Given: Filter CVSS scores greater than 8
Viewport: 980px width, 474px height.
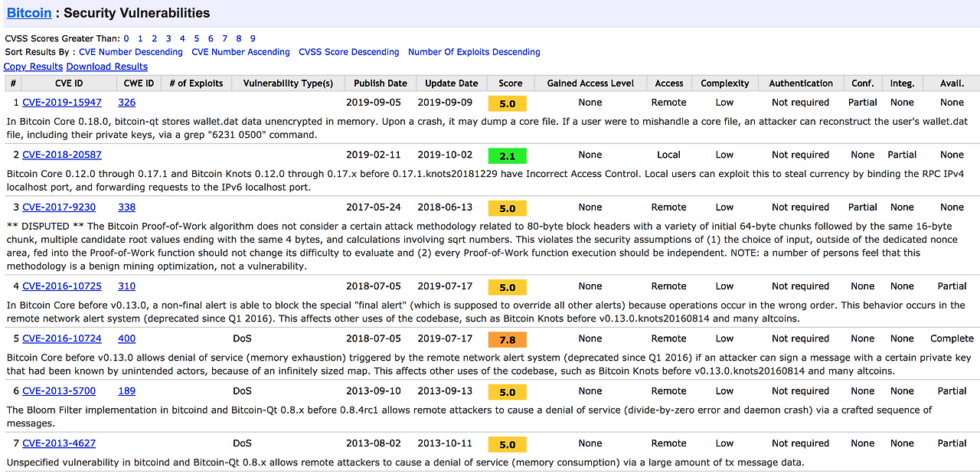Looking at the screenshot, I should (239, 38).
